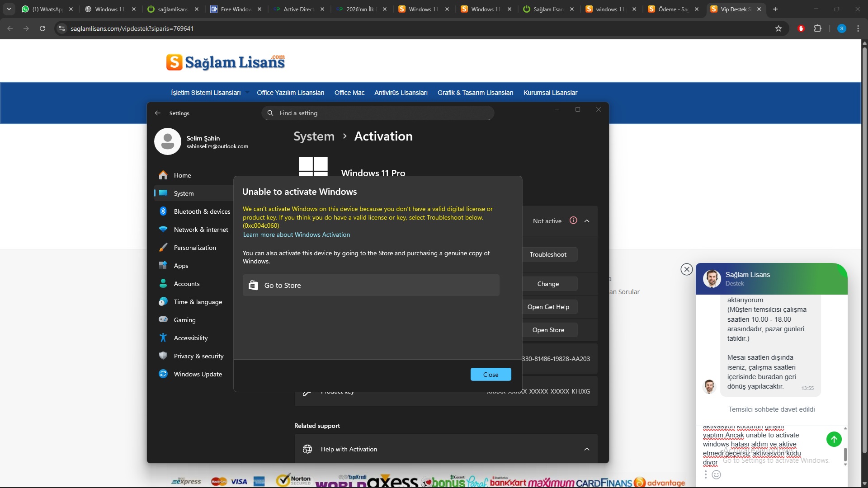Open Office Yazılım Lisansları menu
This screenshot has width=868, height=488.
click(x=291, y=93)
